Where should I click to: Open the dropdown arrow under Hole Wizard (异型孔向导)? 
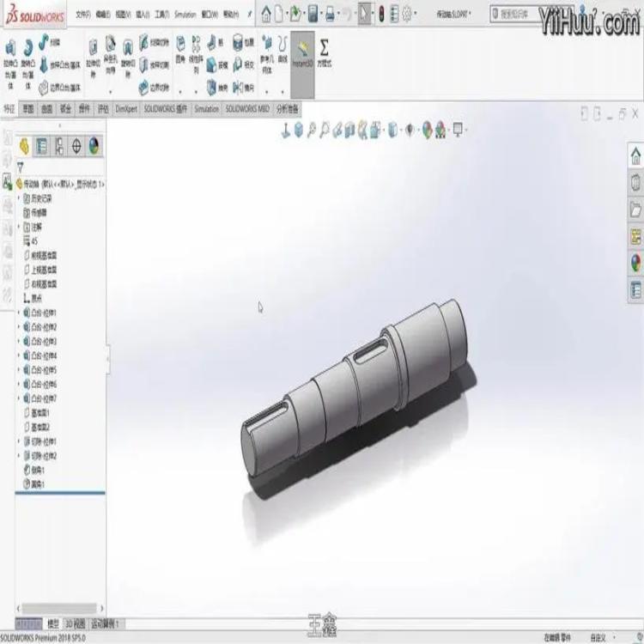(x=110, y=92)
